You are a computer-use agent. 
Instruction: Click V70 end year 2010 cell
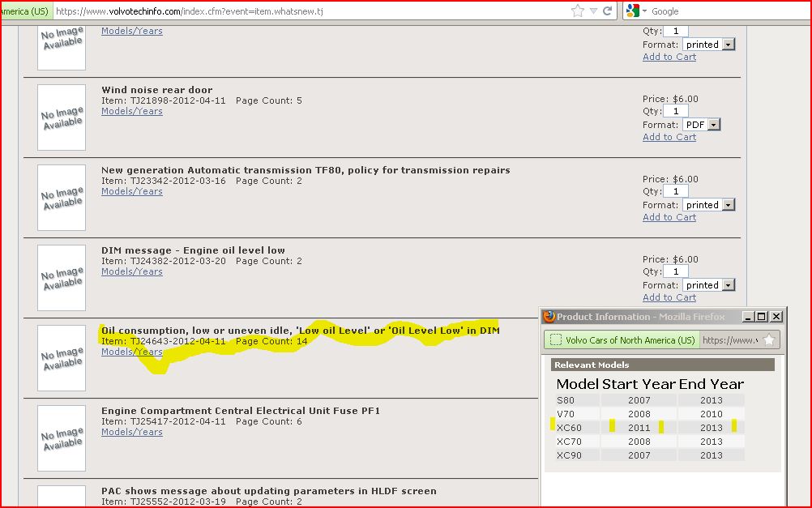point(711,414)
